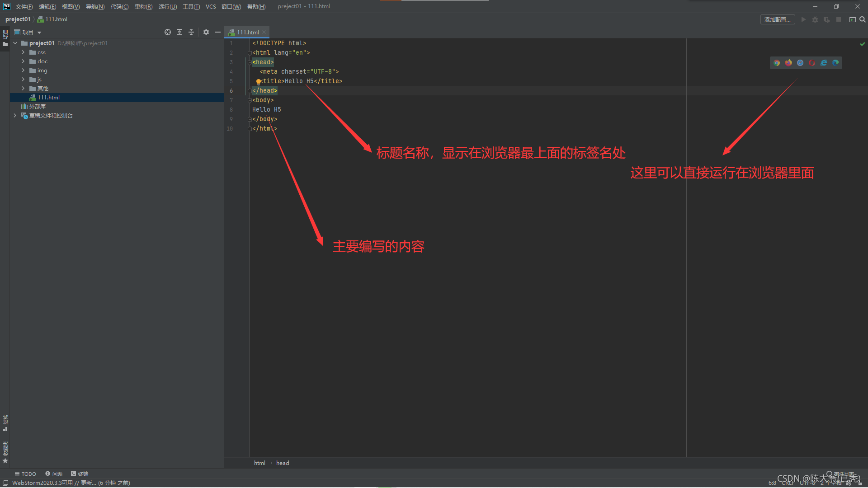The height and width of the screenshot is (488, 868).
Task: Open page in Chrome browser icon
Action: point(777,63)
